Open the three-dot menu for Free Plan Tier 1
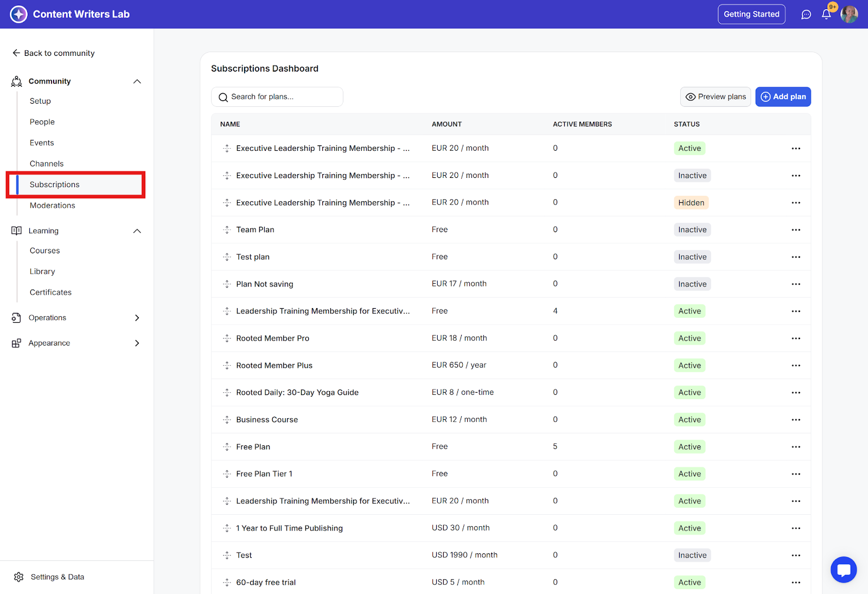868x594 pixels. pyautogui.click(x=796, y=474)
